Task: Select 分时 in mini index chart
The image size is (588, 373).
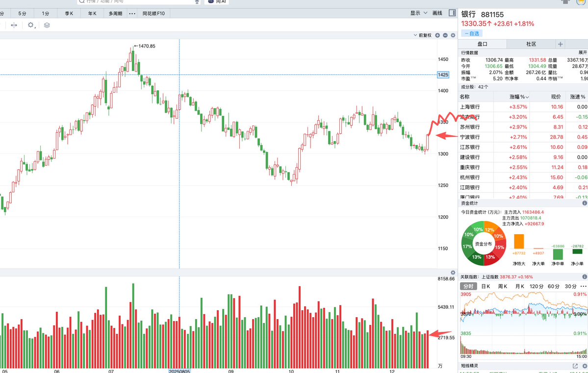Action: [x=468, y=286]
